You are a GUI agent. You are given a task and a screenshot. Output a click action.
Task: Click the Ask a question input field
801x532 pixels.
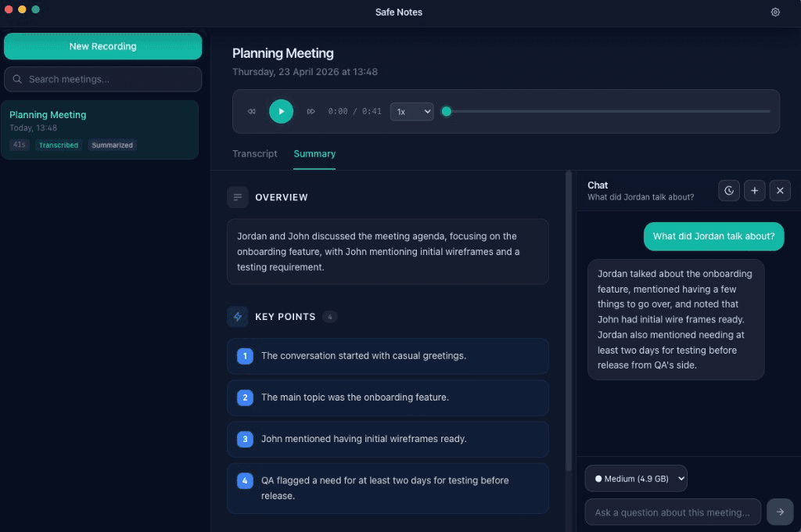(673, 512)
